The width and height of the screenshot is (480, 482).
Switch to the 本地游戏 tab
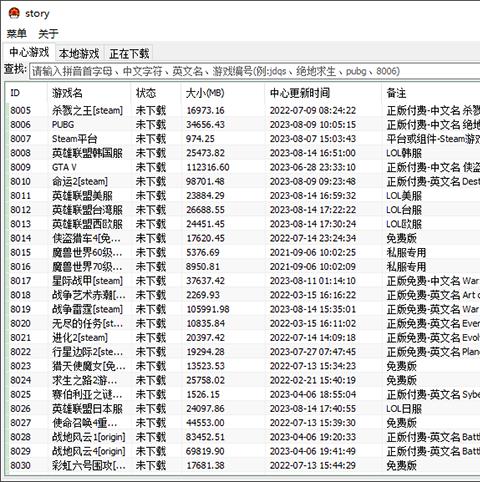point(79,54)
